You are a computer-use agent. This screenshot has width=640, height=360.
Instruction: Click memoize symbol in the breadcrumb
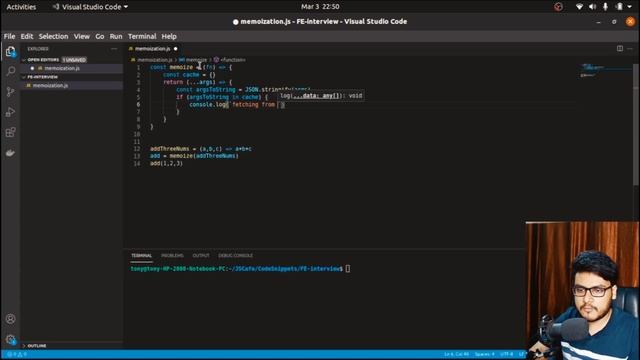pyautogui.click(x=196, y=60)
